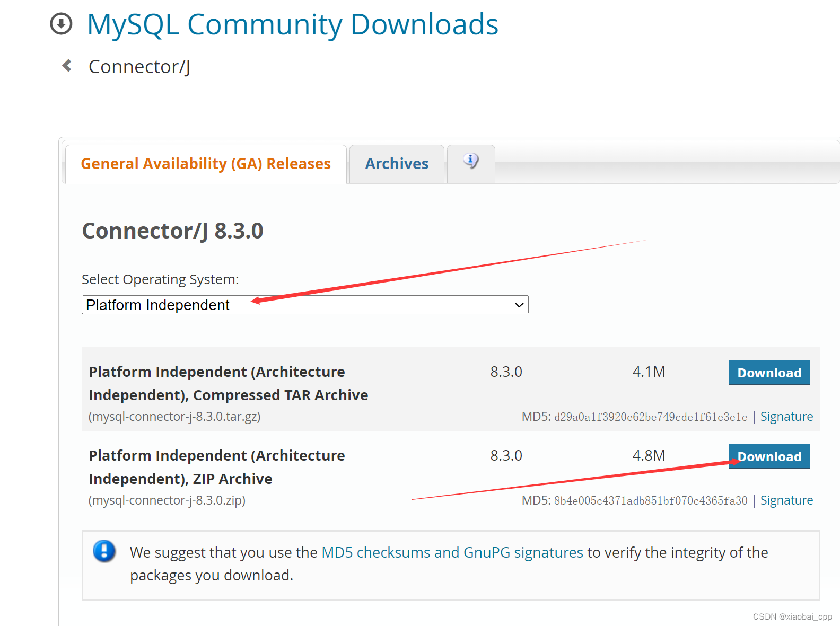Viewport: 840px width, 626px height.
Task: Click version 8.3.0 in the ZIP Archive row
Action: point(506,456)
